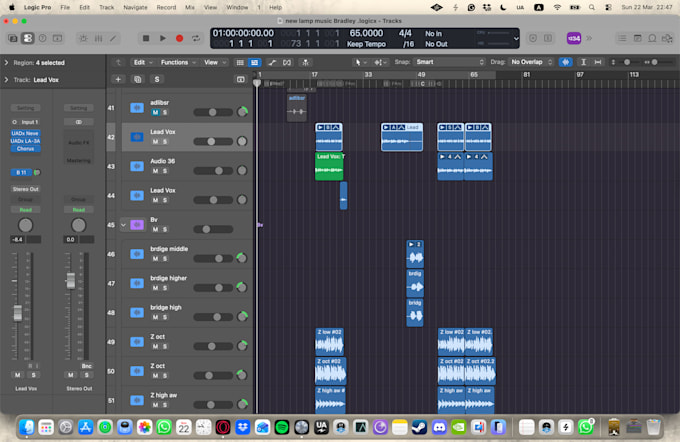Solo the Z oct track 49
680x442 pixels.
point(165,347)
